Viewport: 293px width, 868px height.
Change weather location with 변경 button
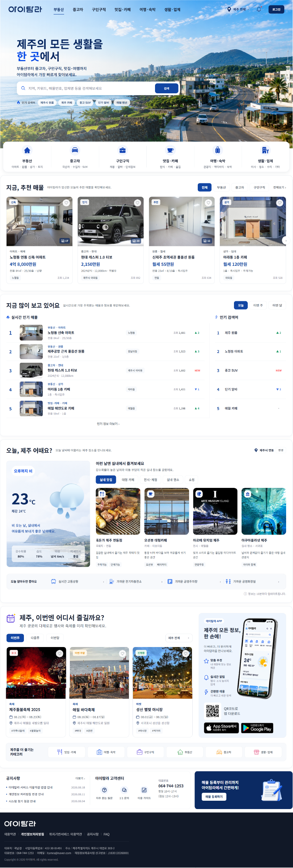(x=281, y=450)
